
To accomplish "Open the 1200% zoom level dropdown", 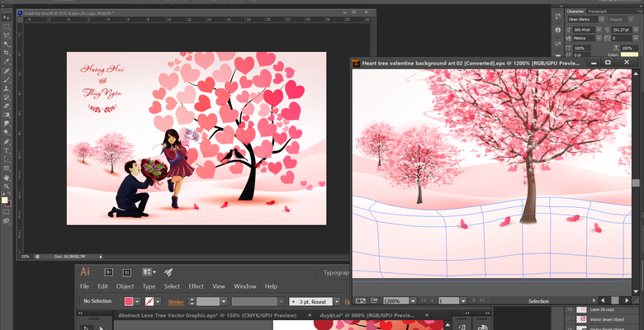I will [413, 301].
